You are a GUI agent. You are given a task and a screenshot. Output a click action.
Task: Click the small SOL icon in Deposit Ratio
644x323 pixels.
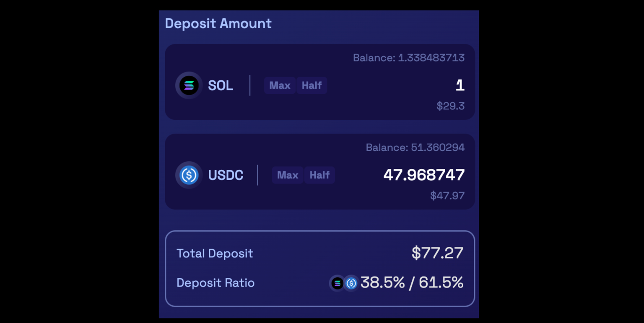337,283
